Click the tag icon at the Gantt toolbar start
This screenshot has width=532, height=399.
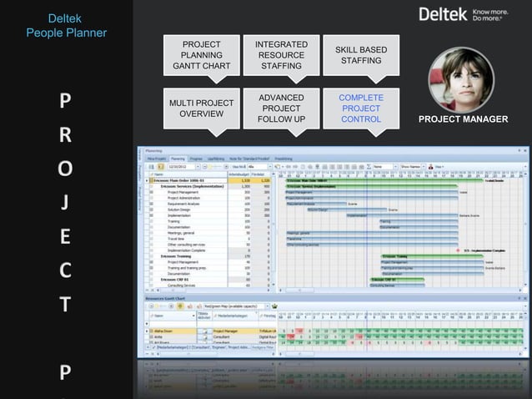coord(277,167)
